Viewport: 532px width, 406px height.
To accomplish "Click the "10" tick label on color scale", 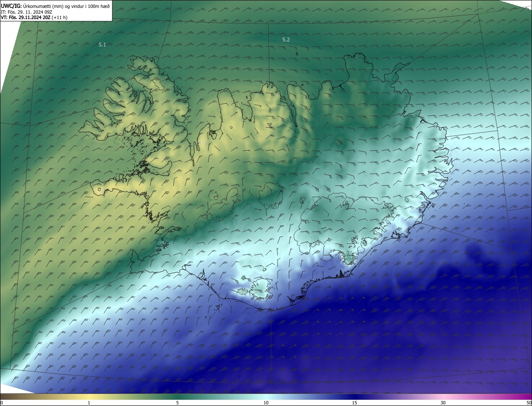I will tap(266, 403).
